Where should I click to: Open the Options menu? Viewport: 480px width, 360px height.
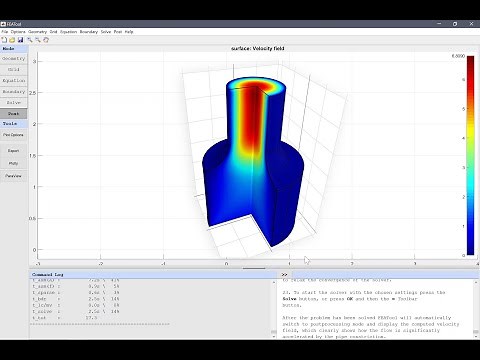pos(18,32)
